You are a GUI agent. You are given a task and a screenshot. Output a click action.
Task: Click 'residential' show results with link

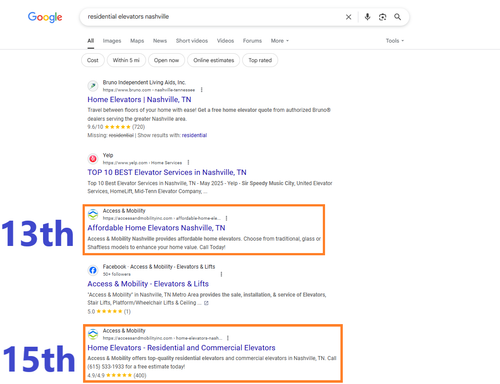click(x=194, y=135)
